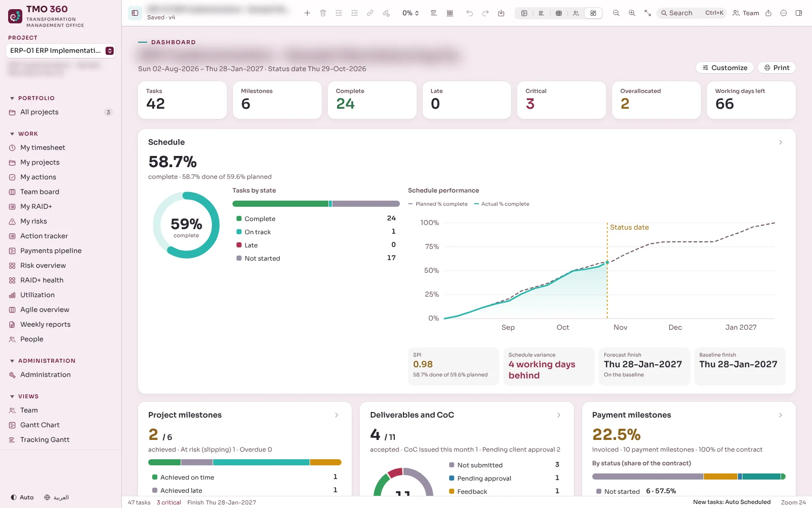Screen dimensions: 812x508
Task: Switch to the task sheet view toggle
Action: tap(524, 13)
